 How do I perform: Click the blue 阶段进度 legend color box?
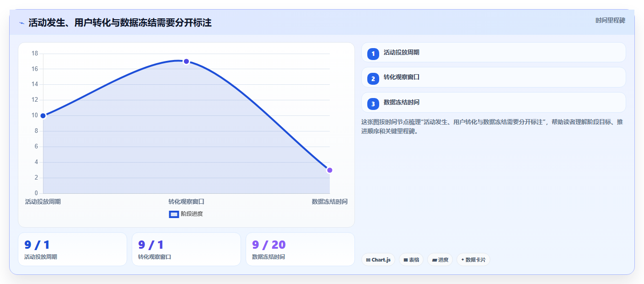[x=174, y=214]
